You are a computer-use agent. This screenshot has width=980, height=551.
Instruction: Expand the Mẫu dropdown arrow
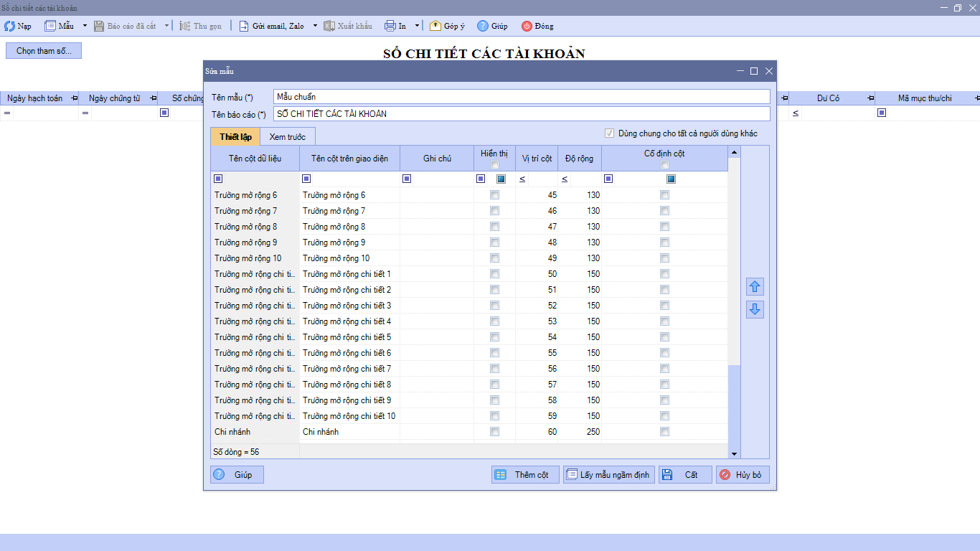click(85, 26)
